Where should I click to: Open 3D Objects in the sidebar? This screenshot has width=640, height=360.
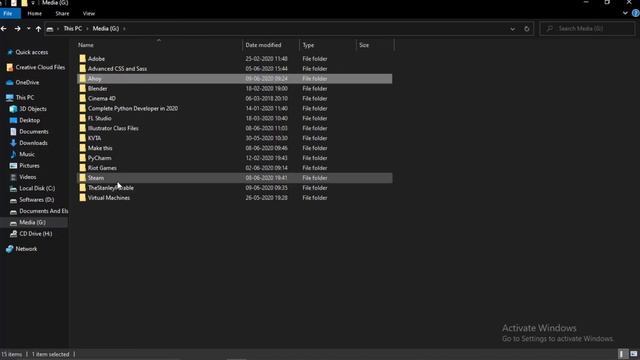click(x=33, y=109)
